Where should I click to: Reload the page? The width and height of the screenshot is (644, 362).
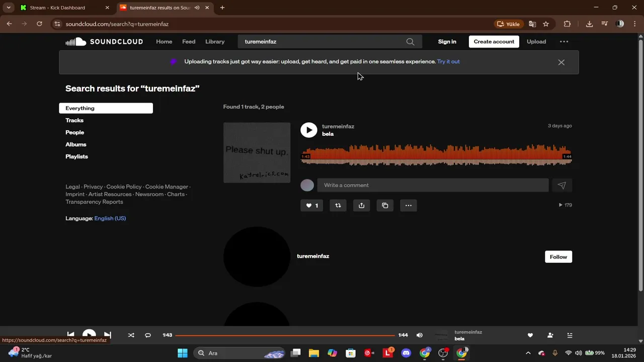pyautogui.click(x=39, y=24)
